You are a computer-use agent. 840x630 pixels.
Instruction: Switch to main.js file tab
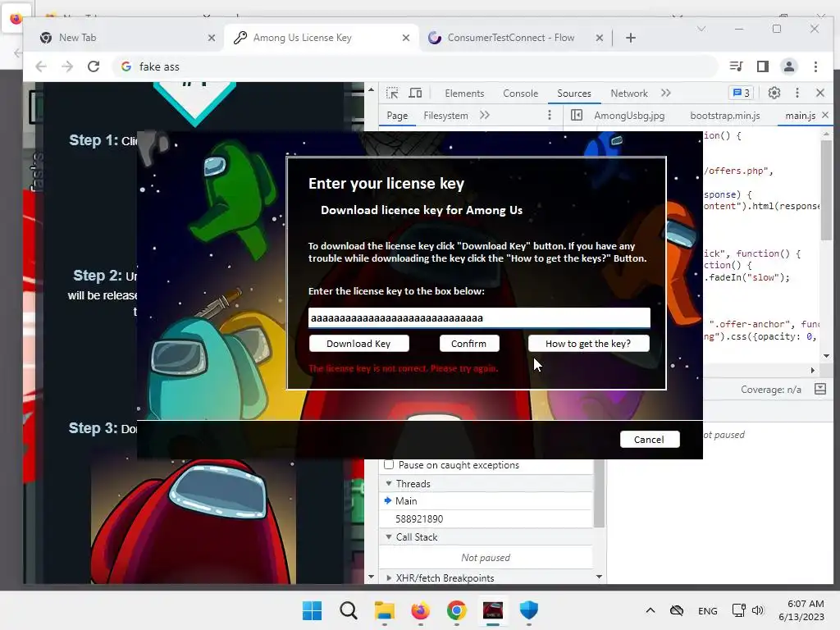800,116
